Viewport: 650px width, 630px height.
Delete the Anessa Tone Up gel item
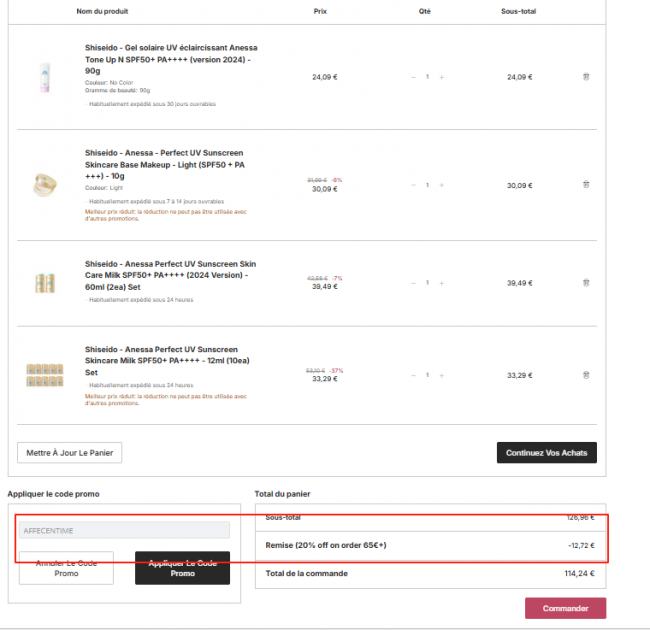tap(586, 76)
